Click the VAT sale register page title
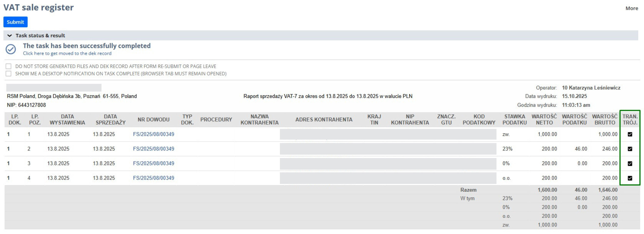Screen dimensions: 644x234 (39, 8)
